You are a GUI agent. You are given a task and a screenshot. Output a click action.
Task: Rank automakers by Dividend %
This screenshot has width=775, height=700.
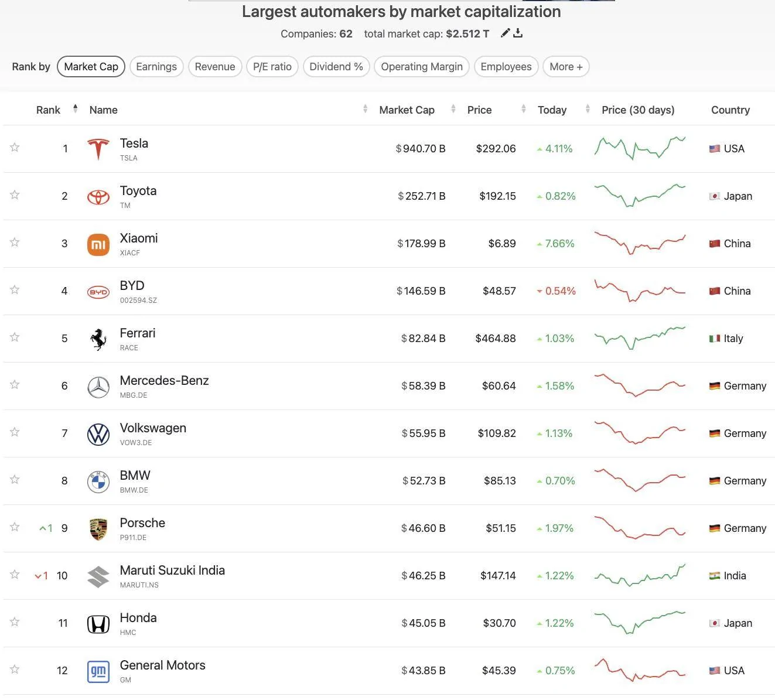[336, 67]
